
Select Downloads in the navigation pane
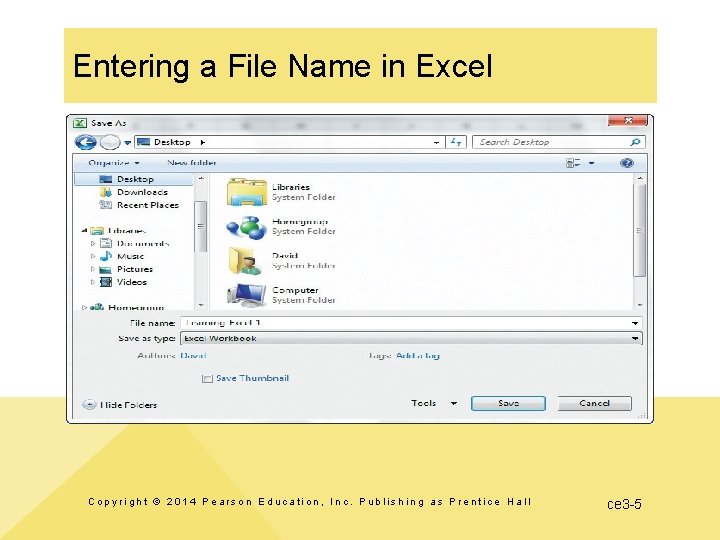tap(134, 192)
